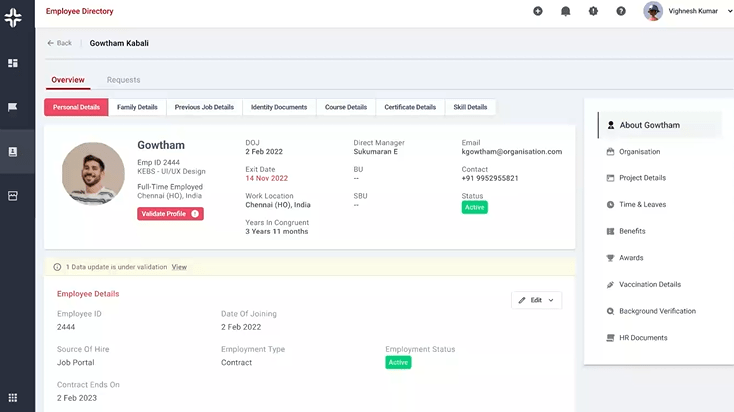Open notifications bell icon

point(566,11)
